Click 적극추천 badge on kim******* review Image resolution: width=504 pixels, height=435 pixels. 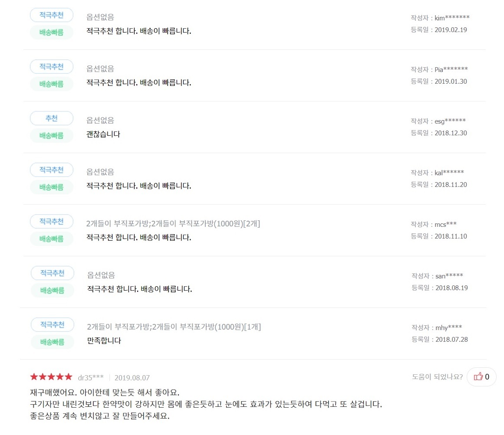tap(52, 15)
